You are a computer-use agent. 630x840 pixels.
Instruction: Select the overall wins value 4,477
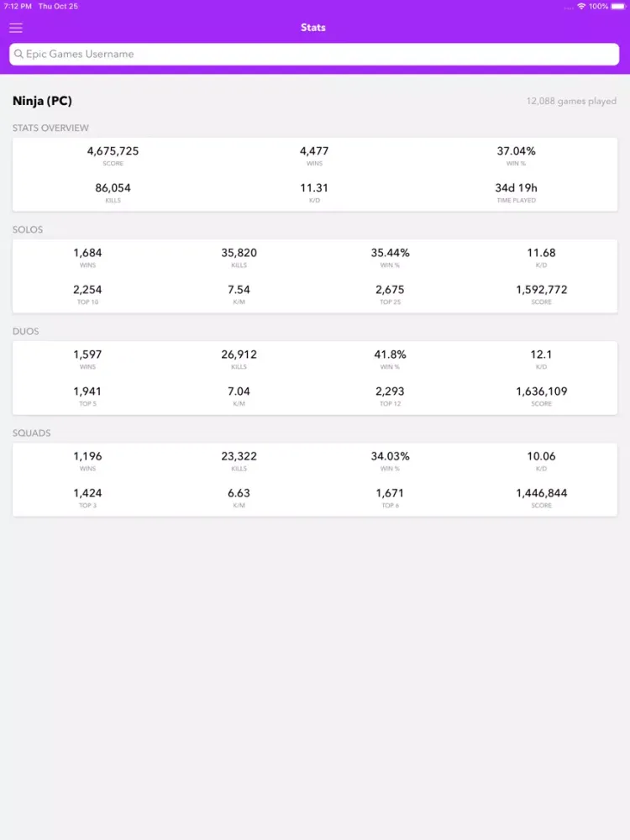(314, 151)
